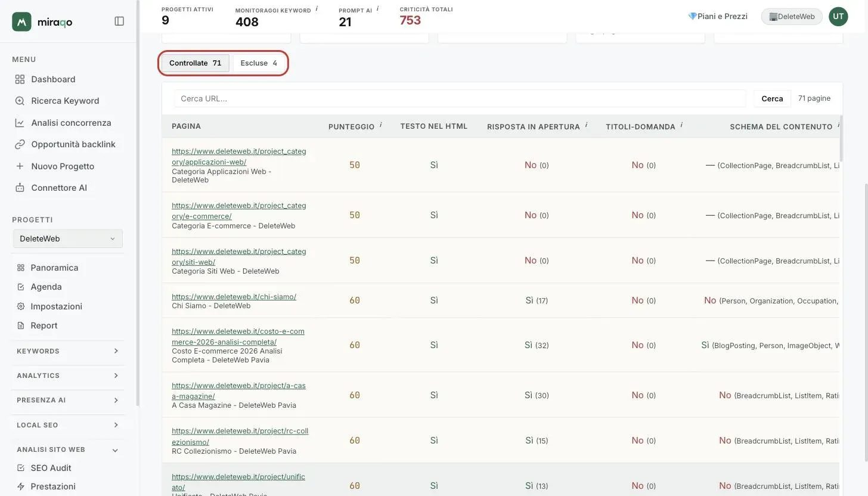Click the Prestazioni lightning icon
The height and width of the screenshot is (496, 868).
21,486
